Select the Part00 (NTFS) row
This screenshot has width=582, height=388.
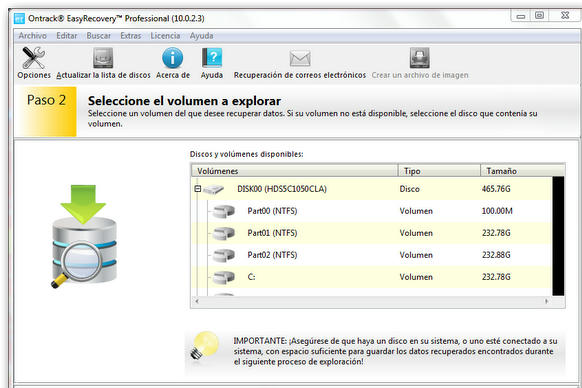(372, 211)
